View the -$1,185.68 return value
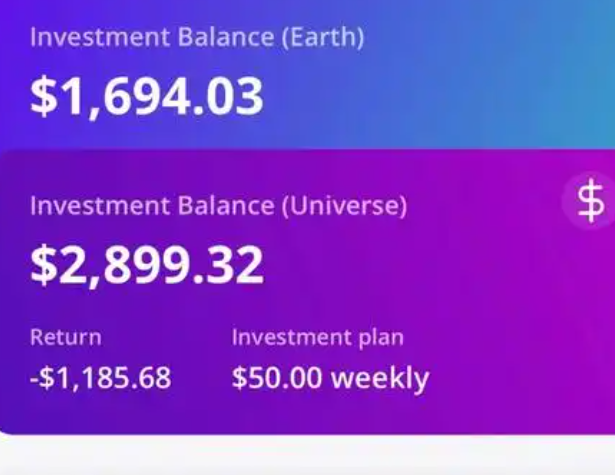 click(x=101, y=378)
